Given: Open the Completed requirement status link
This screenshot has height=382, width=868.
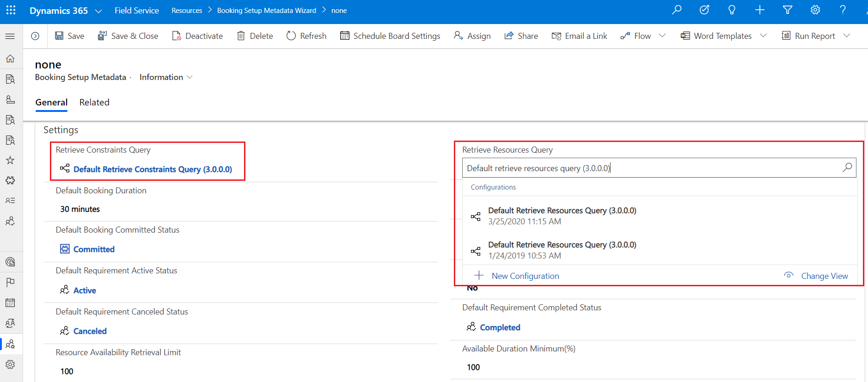Looking at the screenshot, I should [500, 327].
